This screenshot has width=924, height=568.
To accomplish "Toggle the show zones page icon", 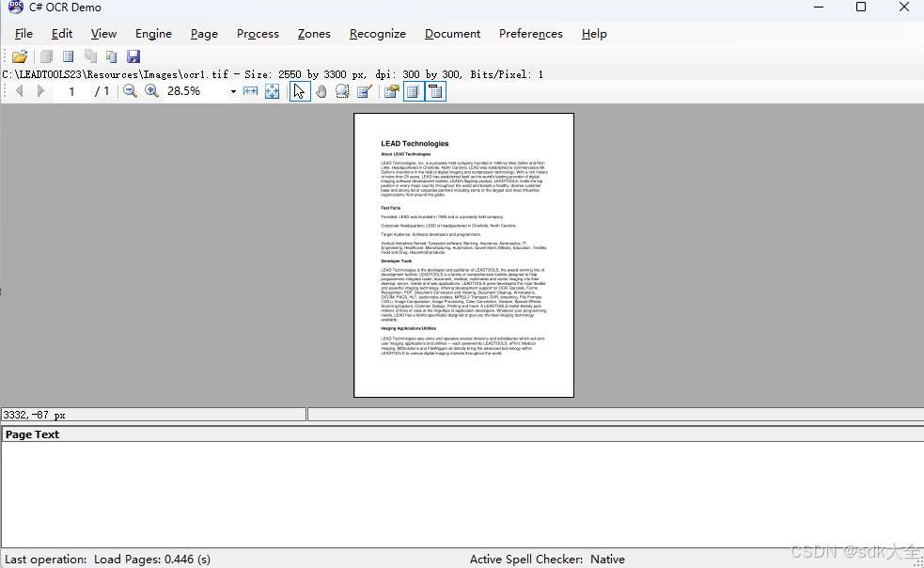I will point(414,91).
